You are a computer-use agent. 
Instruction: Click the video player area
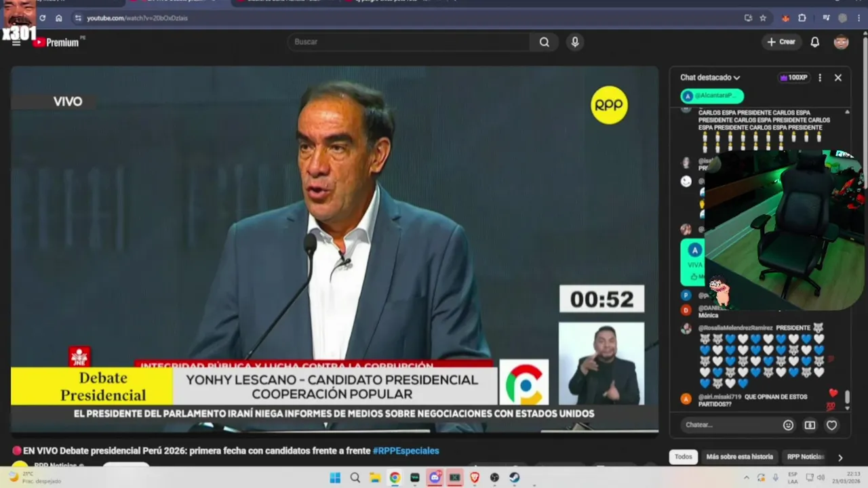(334, 249)
